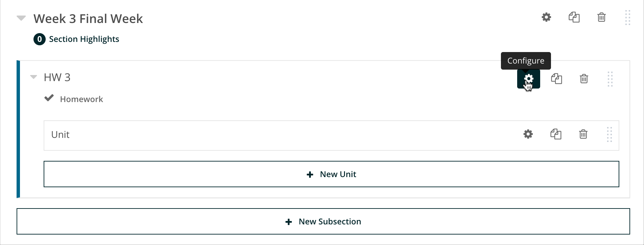This screenshot has height=245, width=644.
Task: Click the HW 3 subsection title
Action: (x=57, y=77)
